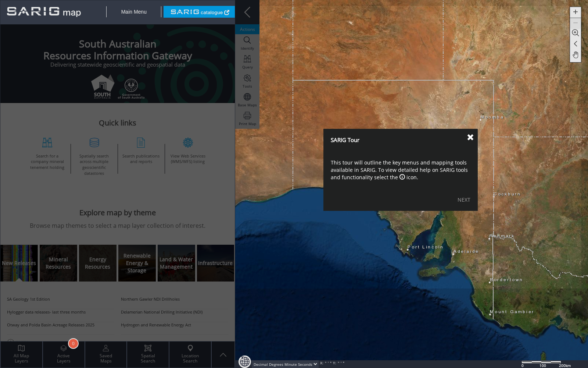
Task: Open the Query binoculars tool
Action: 247,62
